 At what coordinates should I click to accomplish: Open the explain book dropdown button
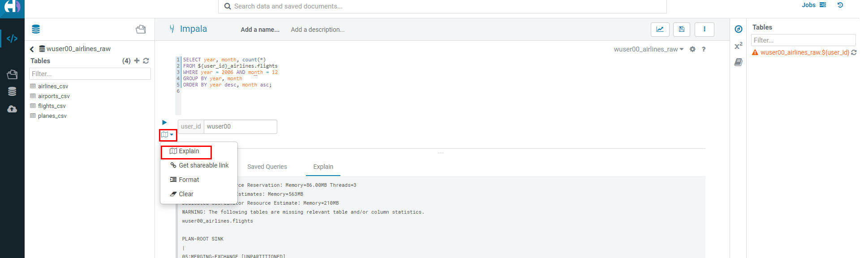tap(168, 134)
